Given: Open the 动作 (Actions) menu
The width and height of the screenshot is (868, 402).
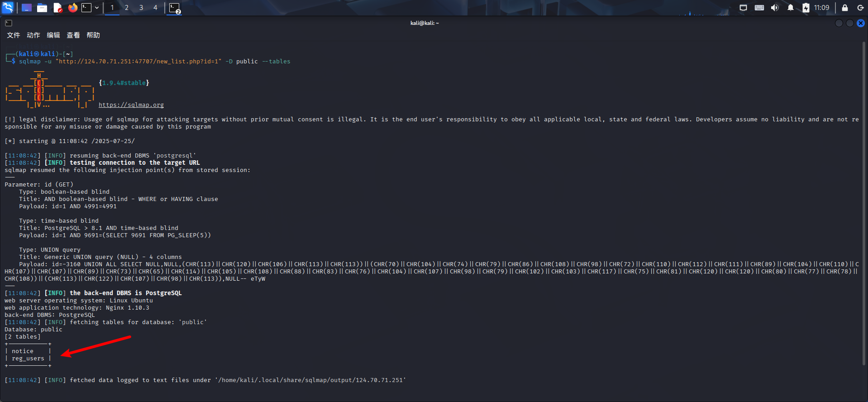Looking at the screenshot, I should pyautogui.click(x=33, y=35).
